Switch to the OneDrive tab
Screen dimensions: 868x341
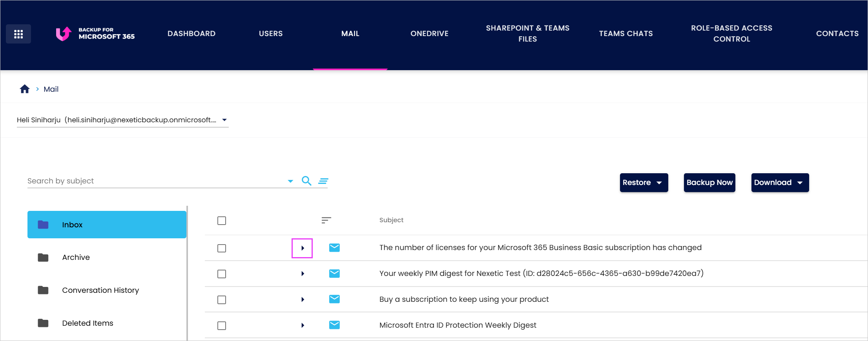pos(429,34)
